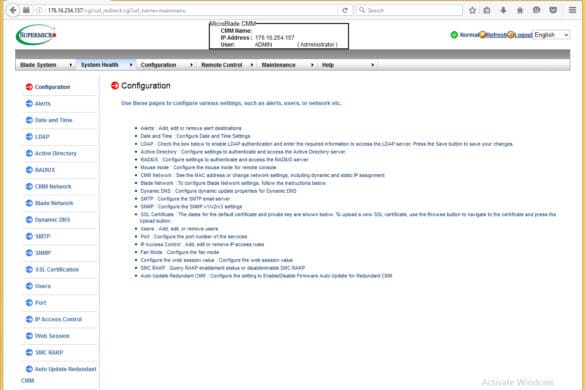585x390 pixels.
Task: Open the SMC RAKP sidebar link
Action: coord(49,352)
